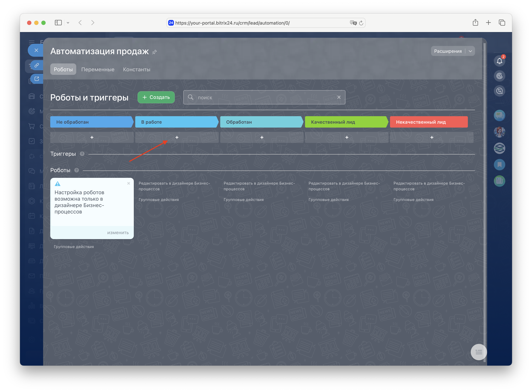Click the green Создать button
Viewport: 532px width, 392px height.
[156, 97]
